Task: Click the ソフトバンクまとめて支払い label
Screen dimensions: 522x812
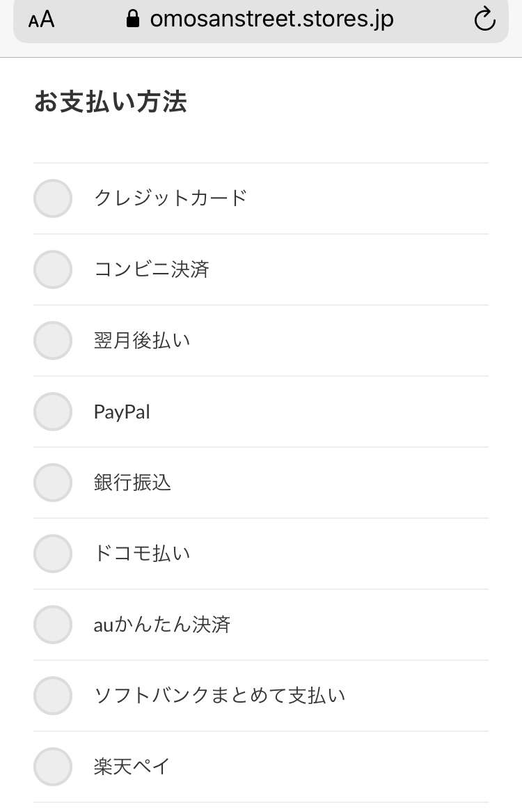Action: pos(219,696)
